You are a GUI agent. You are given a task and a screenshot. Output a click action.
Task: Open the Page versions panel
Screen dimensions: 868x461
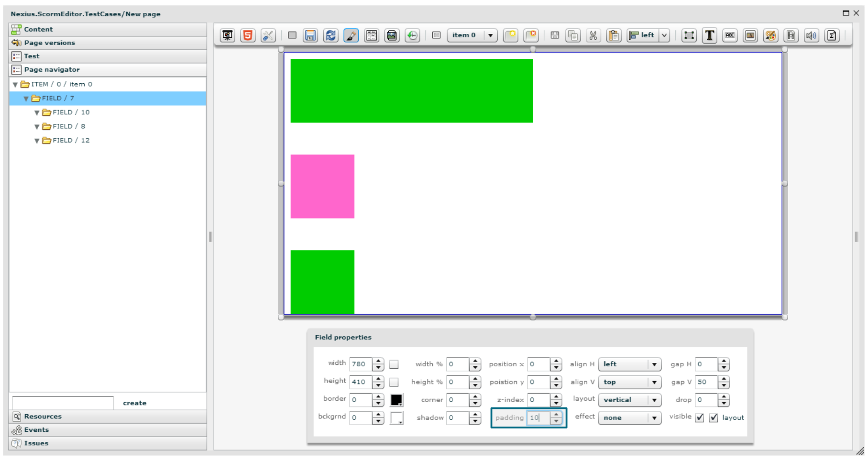[50, 43]
